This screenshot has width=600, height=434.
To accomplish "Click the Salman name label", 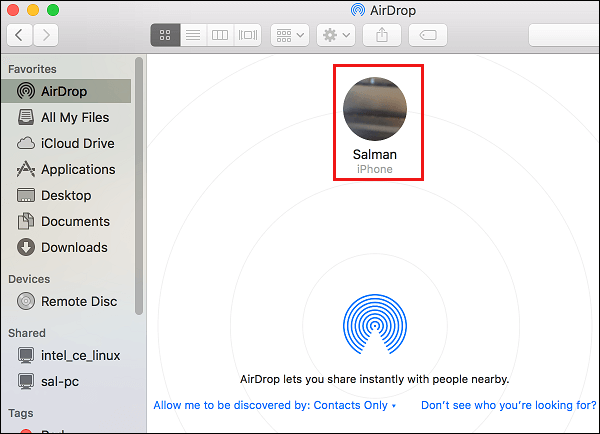I will coord(375,154).
